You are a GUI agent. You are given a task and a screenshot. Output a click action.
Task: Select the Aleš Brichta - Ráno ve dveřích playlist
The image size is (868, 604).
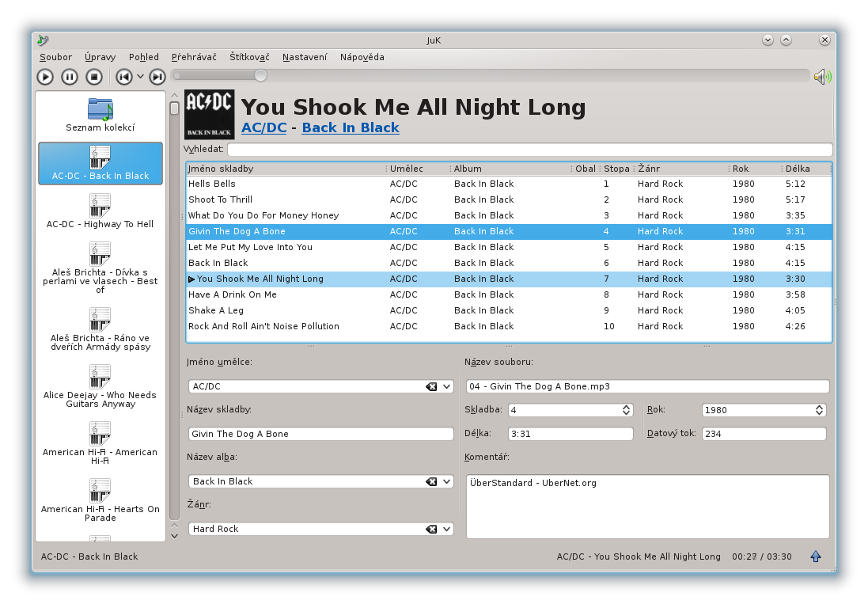[x=100, y=329]
